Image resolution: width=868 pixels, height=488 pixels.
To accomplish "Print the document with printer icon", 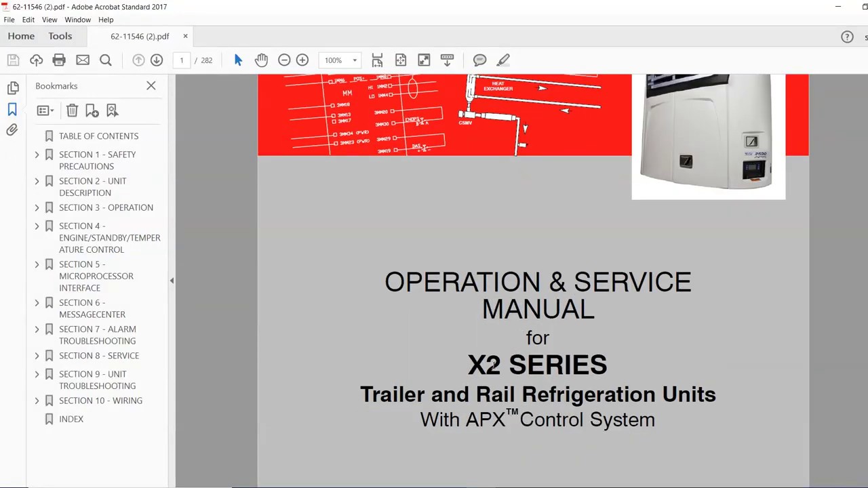I will click(x=59, y=60).
